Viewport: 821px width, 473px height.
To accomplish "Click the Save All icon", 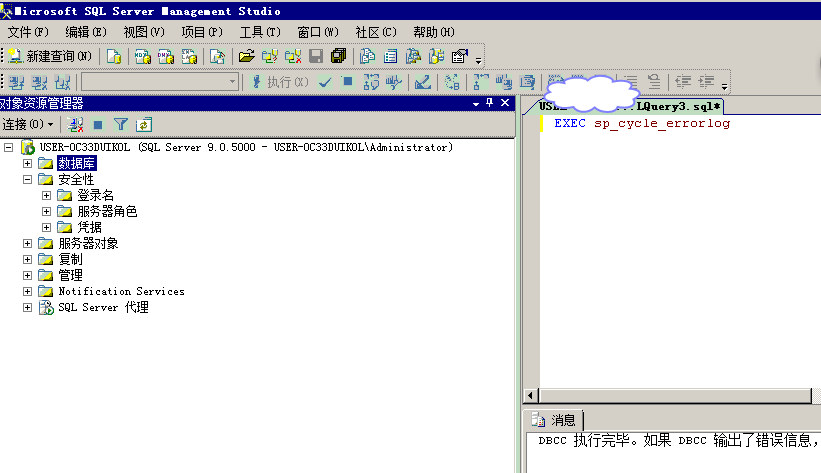I will pos(338,56).
